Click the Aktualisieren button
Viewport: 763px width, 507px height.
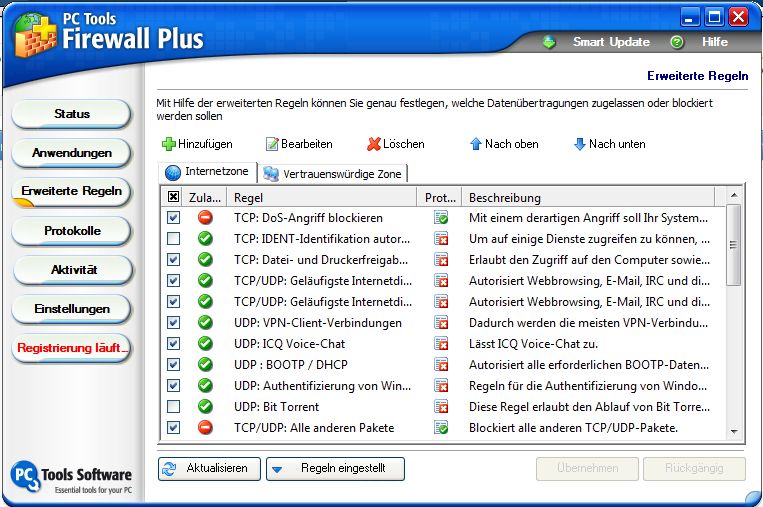(209, 469)
